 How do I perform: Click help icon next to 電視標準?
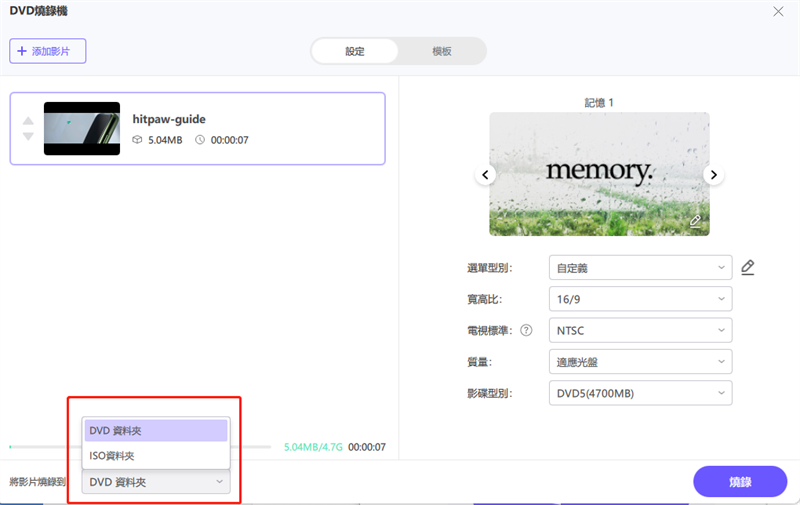click(x=526, y=331)
